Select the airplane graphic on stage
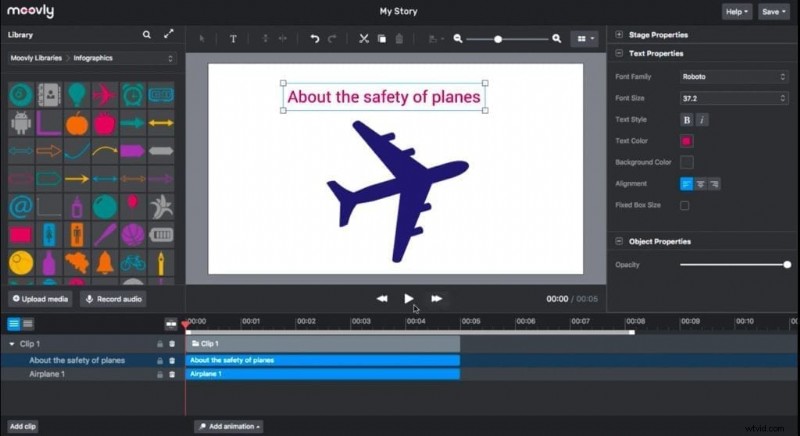Image resolution: width=800 pixels, height=436 pixels. click(x=398, y=191)
